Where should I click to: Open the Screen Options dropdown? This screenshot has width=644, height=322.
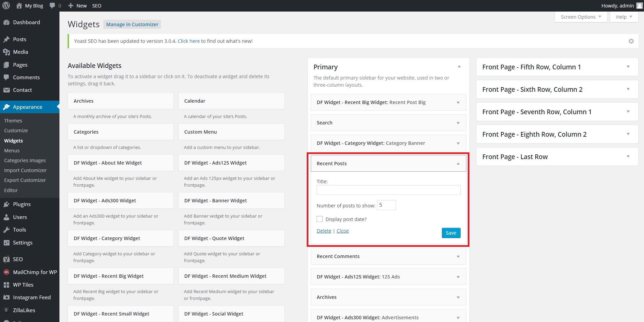click(x=581, y=17)
